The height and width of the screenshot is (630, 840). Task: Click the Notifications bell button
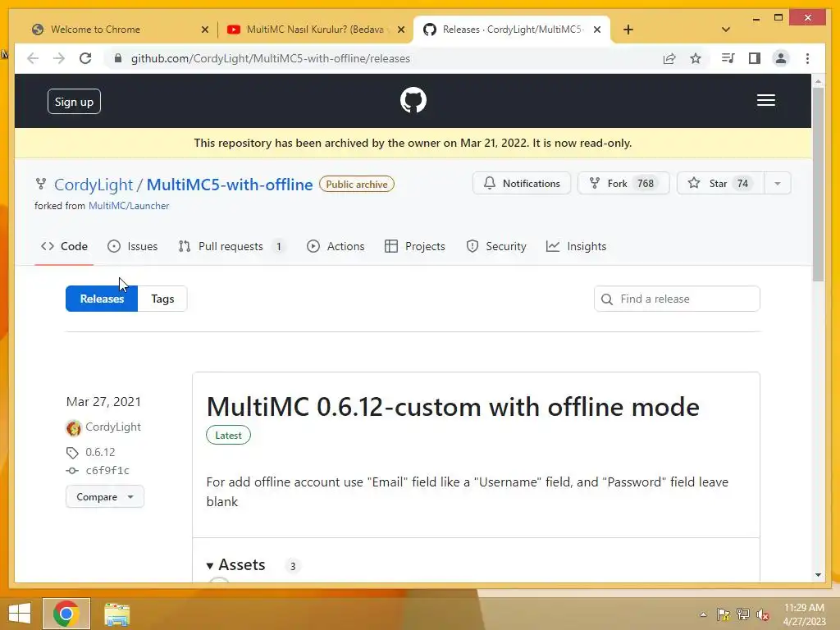click(521, 183)
